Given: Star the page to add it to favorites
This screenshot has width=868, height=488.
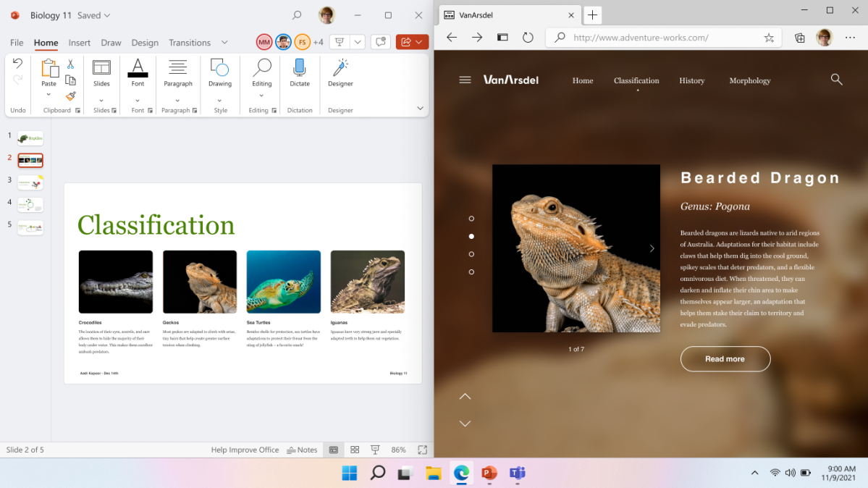Looking at the screenshot, I should (x=767, y=37).
